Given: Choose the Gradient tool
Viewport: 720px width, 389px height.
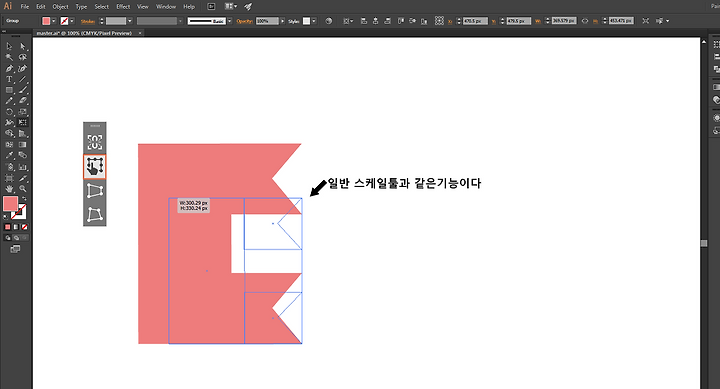Looking at the screenshot, I should (22, 145).
